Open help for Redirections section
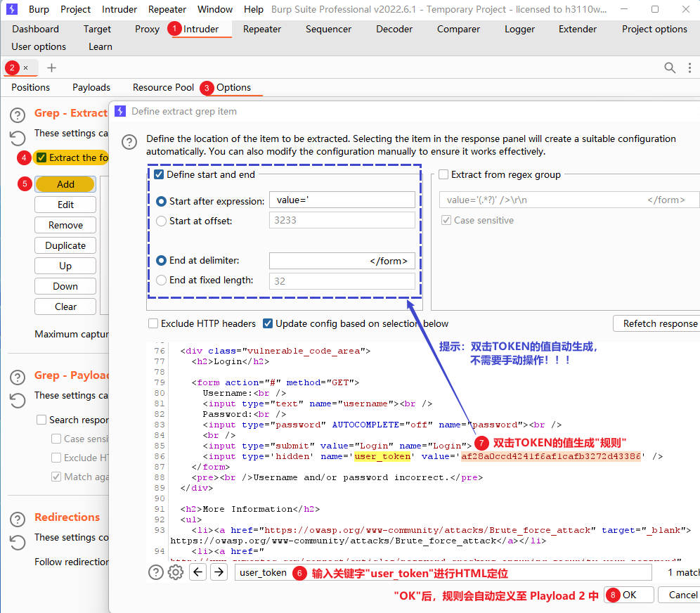Viewport: 700px width, 613px height. click(x=18, y=520)
